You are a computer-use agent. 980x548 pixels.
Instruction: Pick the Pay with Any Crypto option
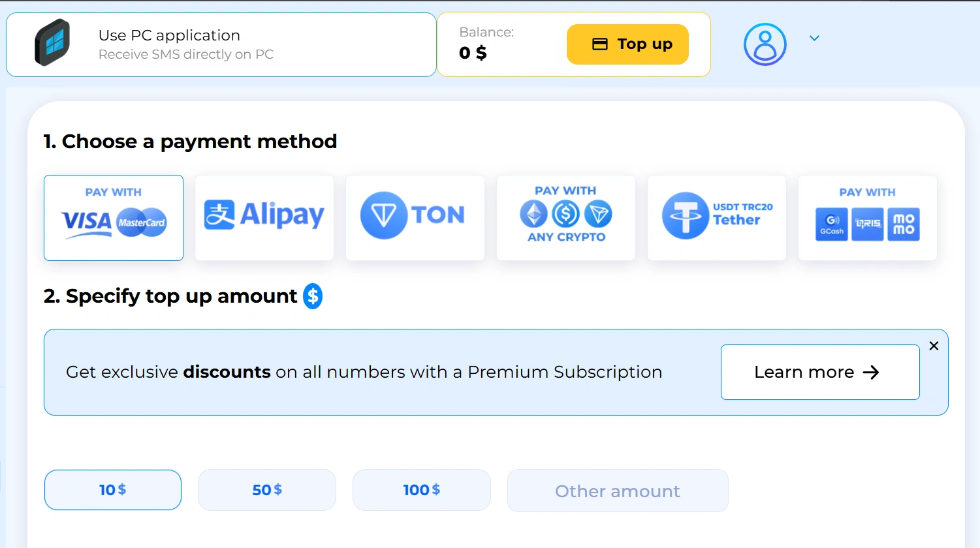pos(566,218)
